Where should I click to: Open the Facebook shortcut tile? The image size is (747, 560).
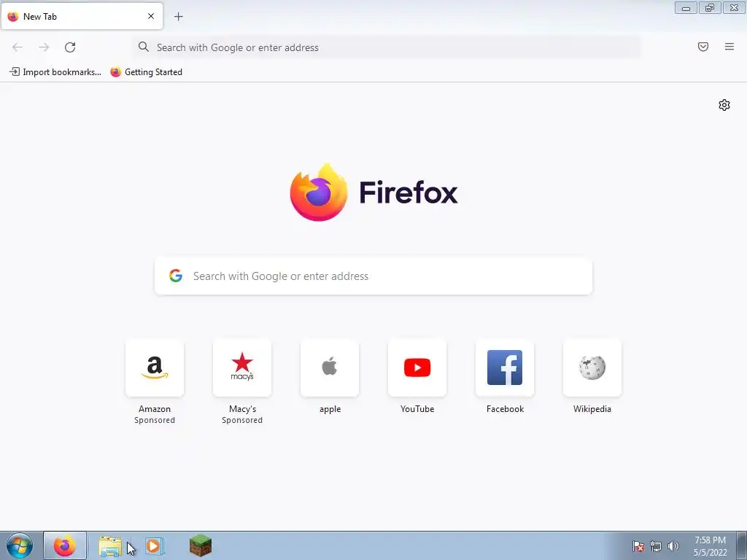pos(505,367)
